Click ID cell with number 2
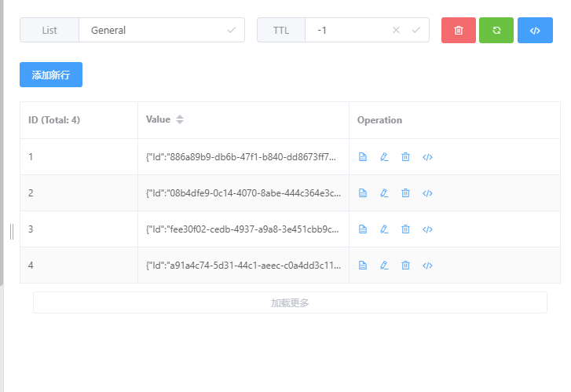Image resolution: width=571 pixels, height=392 pixels. pos(79,193)
